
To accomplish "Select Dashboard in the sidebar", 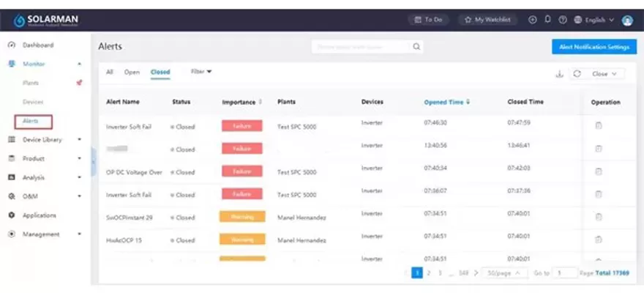I will (37, 45).
